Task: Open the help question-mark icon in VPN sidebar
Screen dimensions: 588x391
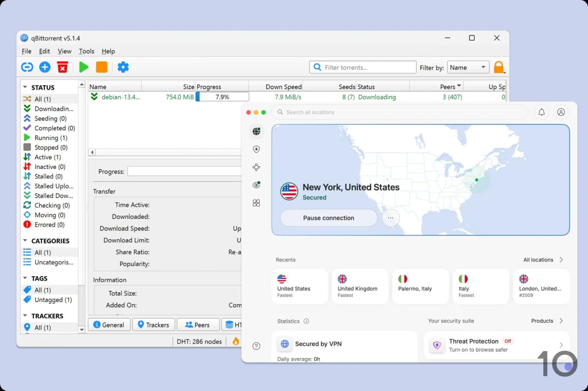Action: point(256,346)
